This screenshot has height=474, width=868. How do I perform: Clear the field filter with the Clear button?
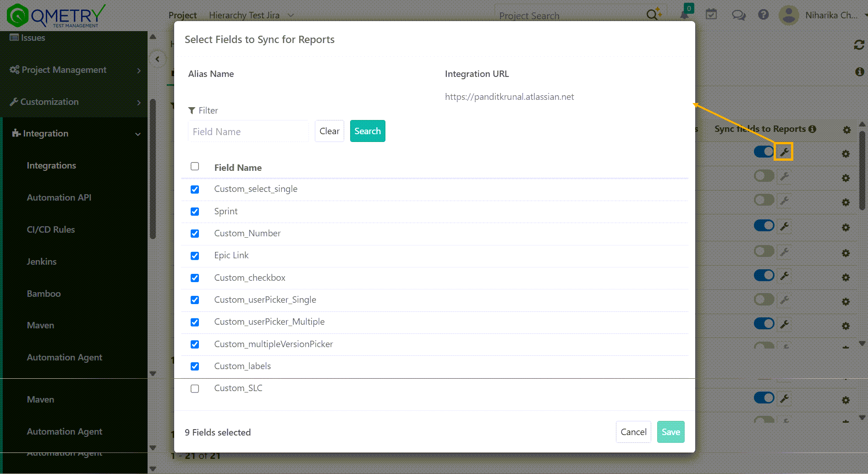tap(329, 131)
